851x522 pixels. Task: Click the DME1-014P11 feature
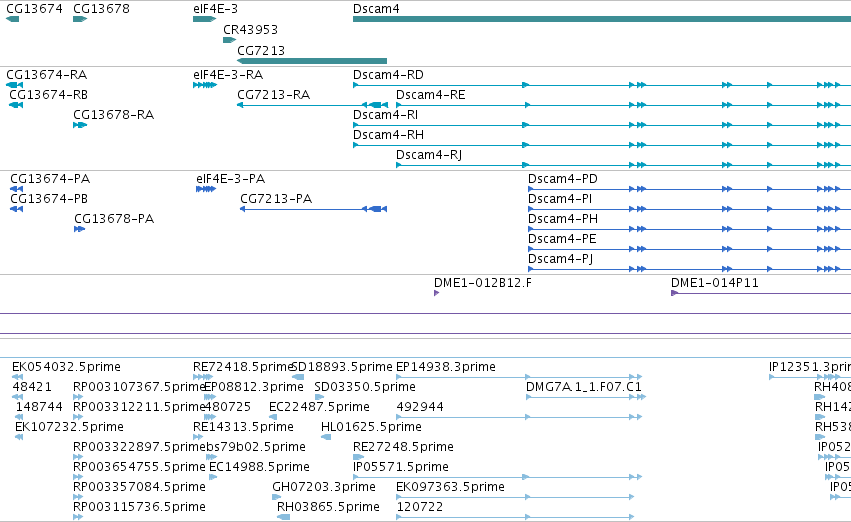[x=761, y=293]
